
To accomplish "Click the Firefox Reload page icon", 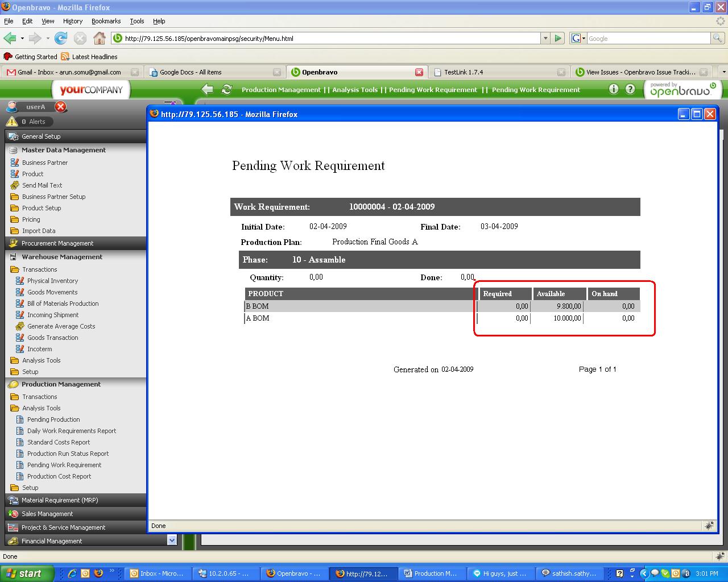I will 61,38.
